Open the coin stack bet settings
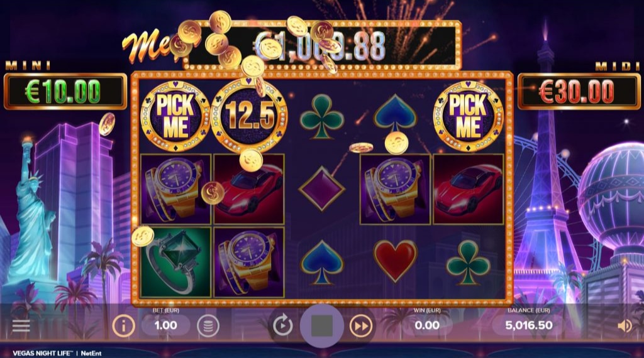This screenshot has height=358, width=644. click(x=208, y=326)
